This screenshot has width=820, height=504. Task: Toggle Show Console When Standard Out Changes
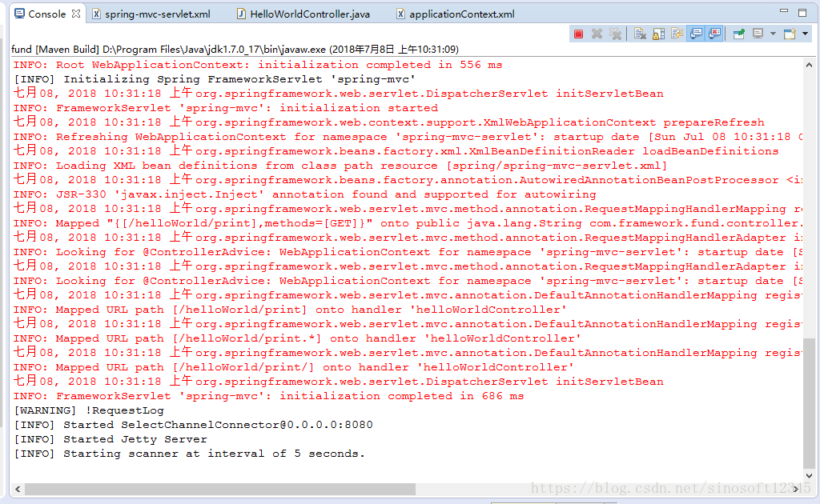(696, 34)
